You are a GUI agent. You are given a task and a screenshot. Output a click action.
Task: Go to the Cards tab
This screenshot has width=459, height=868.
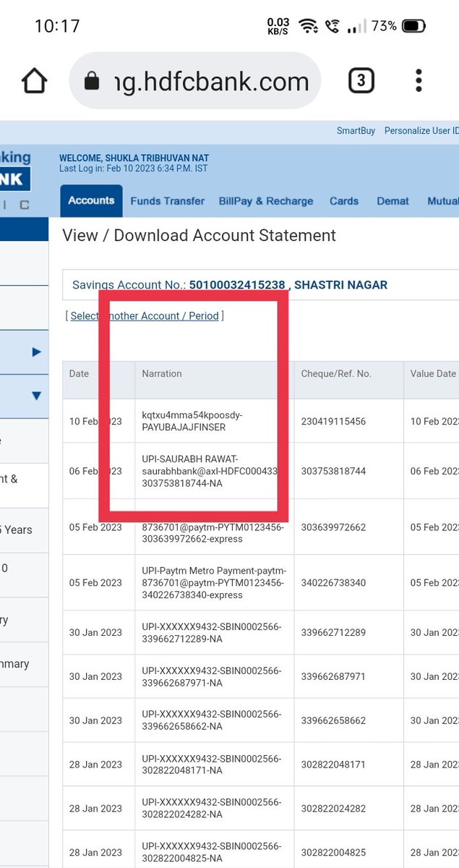344,201
